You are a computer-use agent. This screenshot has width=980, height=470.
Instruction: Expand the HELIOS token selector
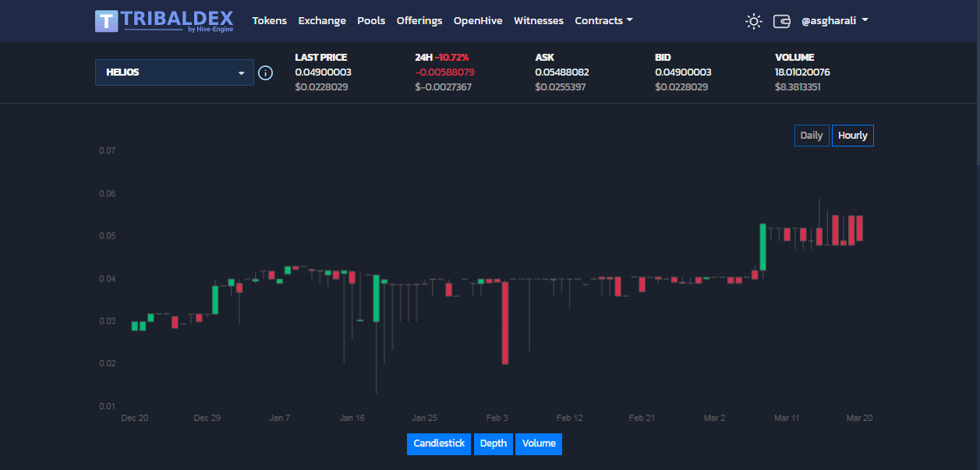click(174, 72)
